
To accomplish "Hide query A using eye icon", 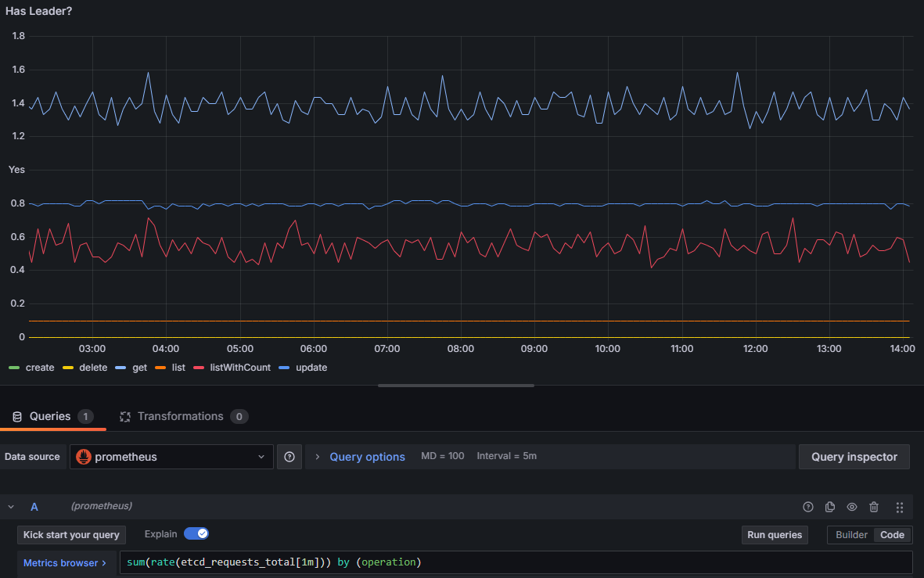I will pos(851,507).
